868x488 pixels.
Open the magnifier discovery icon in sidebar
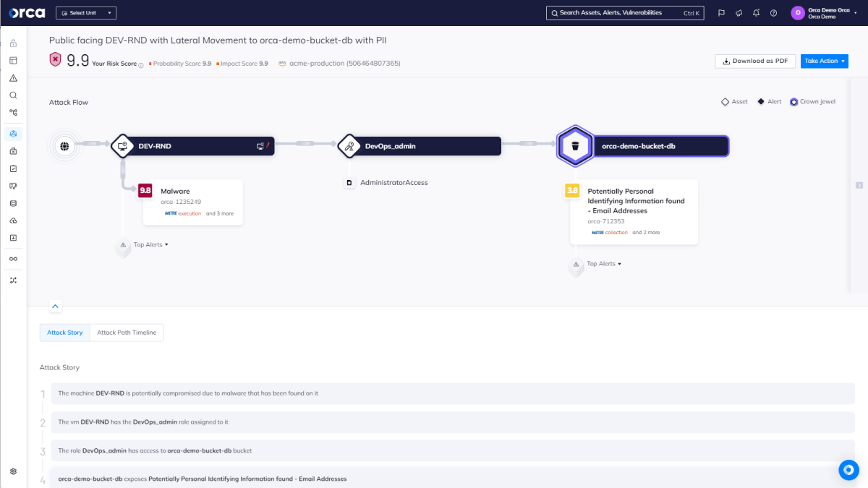(13, 95)
